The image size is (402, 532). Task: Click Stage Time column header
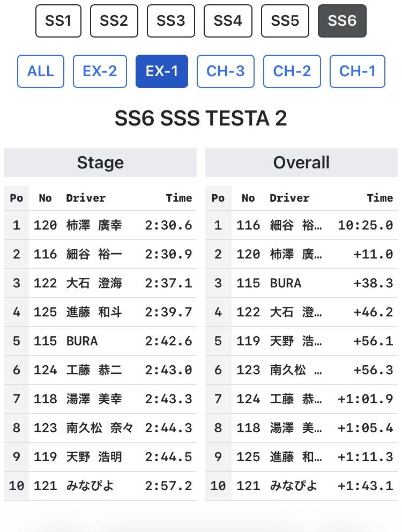tap(179, 198)
